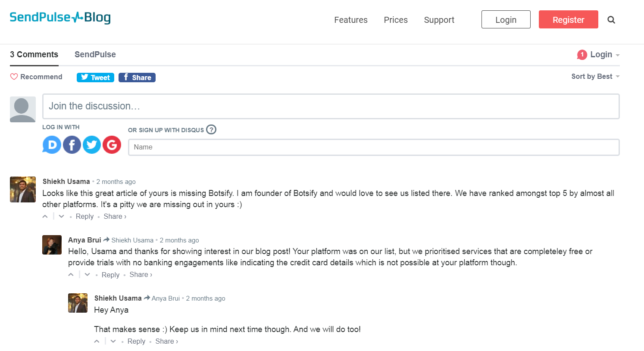Upvote Anya Brui's comment
This screenshot has width=644, height=351.
click(71, 274)
